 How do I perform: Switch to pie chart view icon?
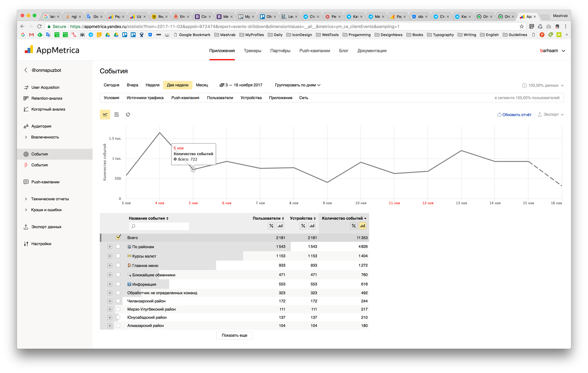click(x=128, y=114)
